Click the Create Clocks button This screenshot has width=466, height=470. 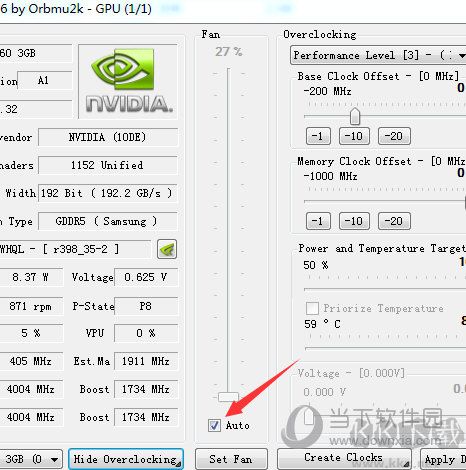coord(344,459)
